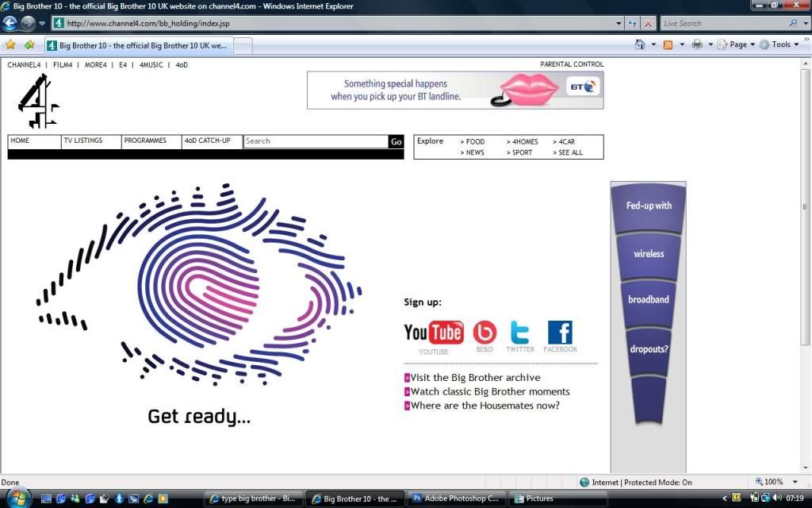812x508 pixels.
Task: Click Where are the Housemates now link
Action: pos(485,406)
